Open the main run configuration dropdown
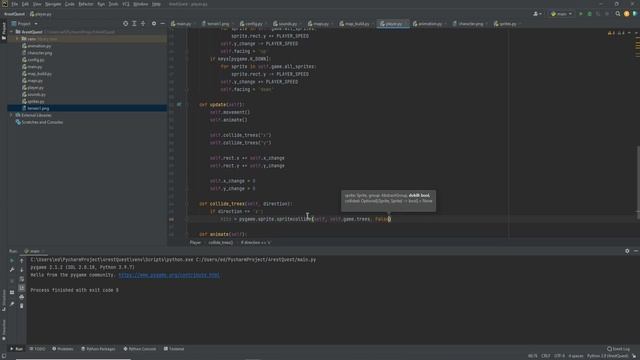This screenshot has height=360, width=640. click(561, 14)
